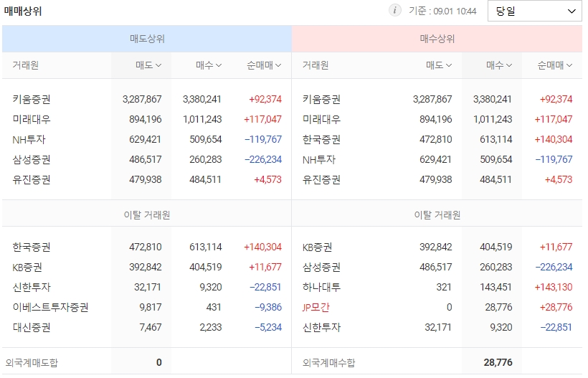Sort 매도상위 table by 매수 column

click(209, 65)
